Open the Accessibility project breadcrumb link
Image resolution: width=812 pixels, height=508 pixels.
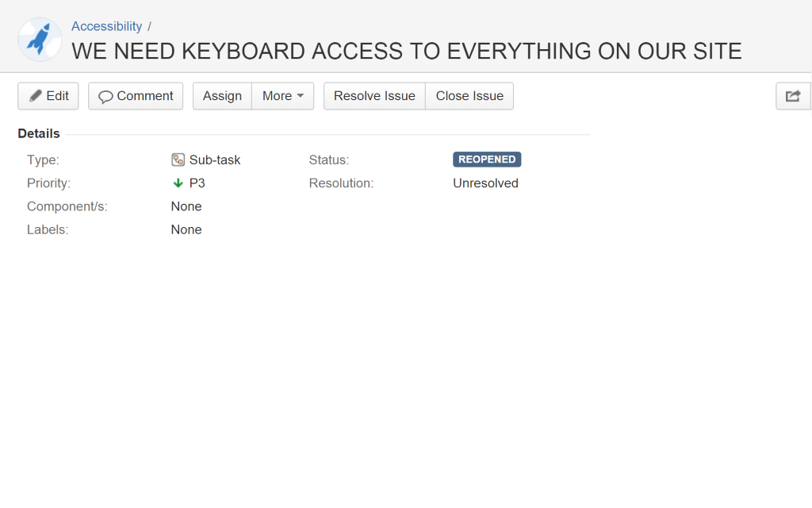pyautogui.click(x=107, y=26)
